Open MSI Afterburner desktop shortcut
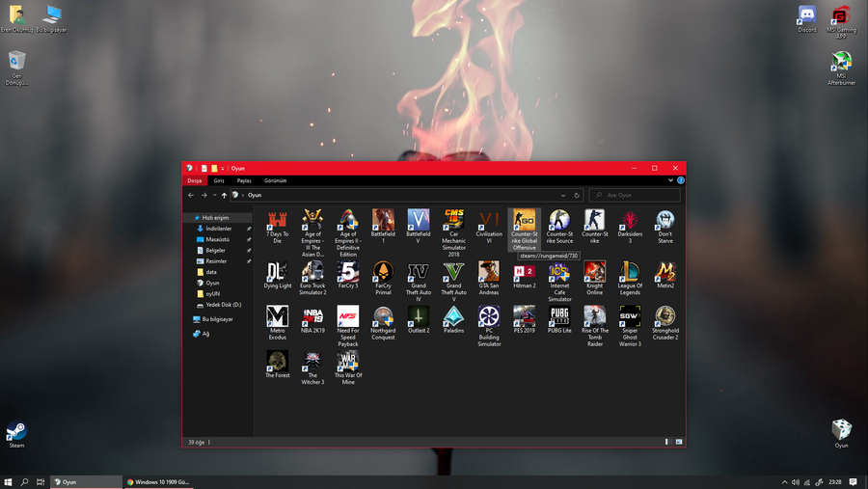Screen dimensions: 868x489 841,68
